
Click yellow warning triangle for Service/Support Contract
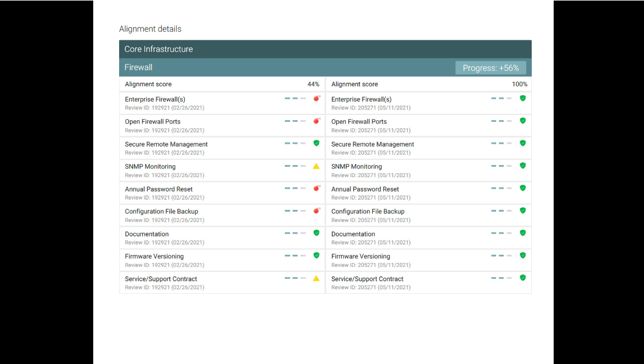coord(316,278)
